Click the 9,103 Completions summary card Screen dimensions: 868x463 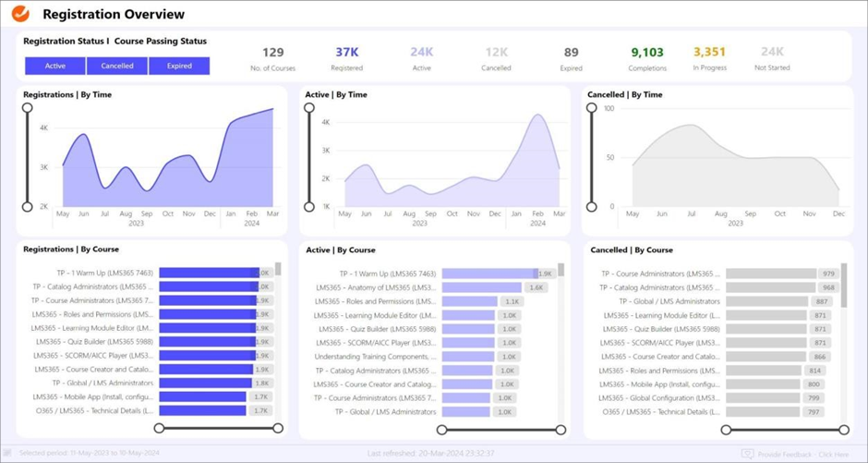646,58
